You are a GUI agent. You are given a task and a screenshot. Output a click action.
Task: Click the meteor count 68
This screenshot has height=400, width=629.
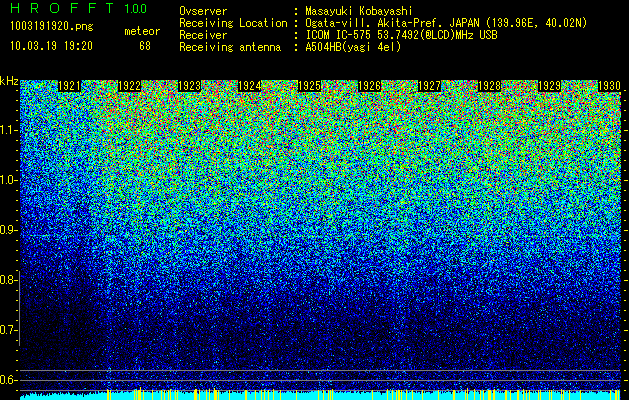tap(145, 46)
